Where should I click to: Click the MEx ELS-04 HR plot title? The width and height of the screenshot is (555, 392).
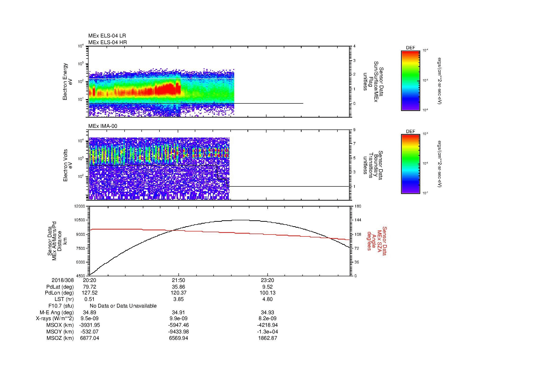click(x=107, y=42)
